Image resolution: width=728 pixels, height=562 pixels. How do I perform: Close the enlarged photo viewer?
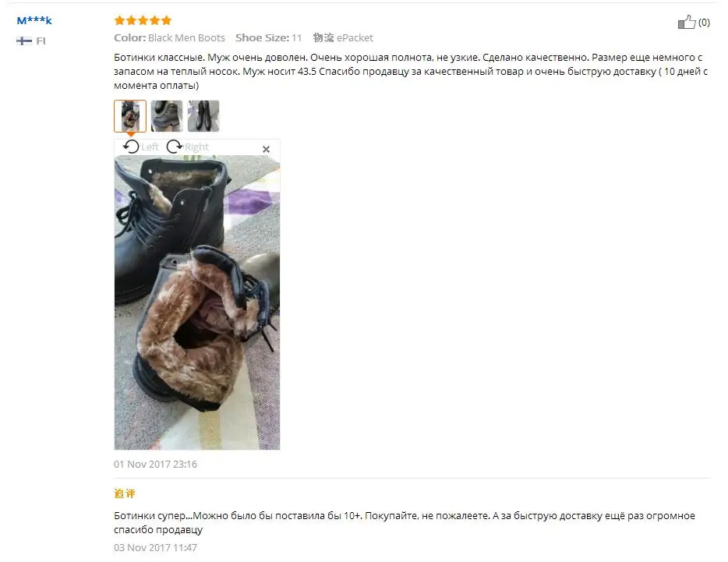266,149
